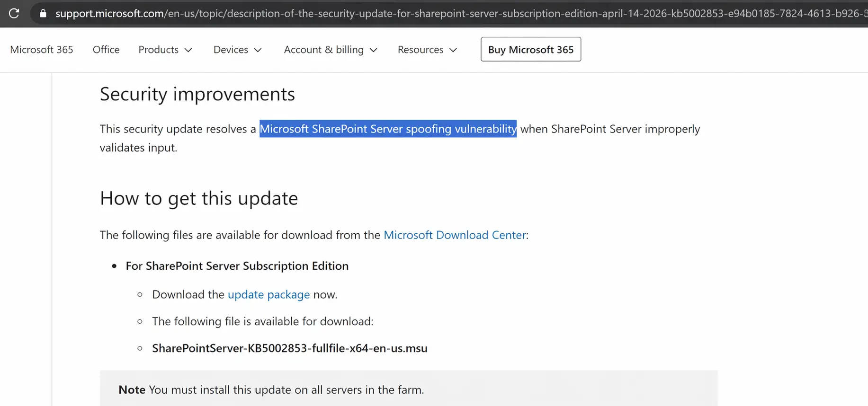The height and width of the screenshot is (406, 868).
Task: Expand the Account & billing dropdown
Action: [330, 50]
